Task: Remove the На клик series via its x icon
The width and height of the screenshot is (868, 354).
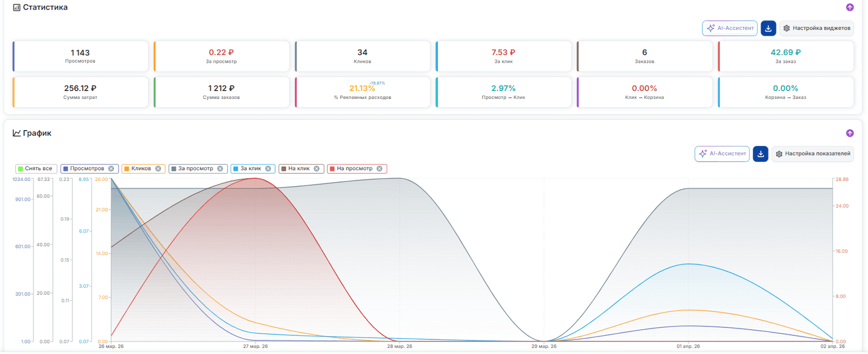Action: [316, 169]
